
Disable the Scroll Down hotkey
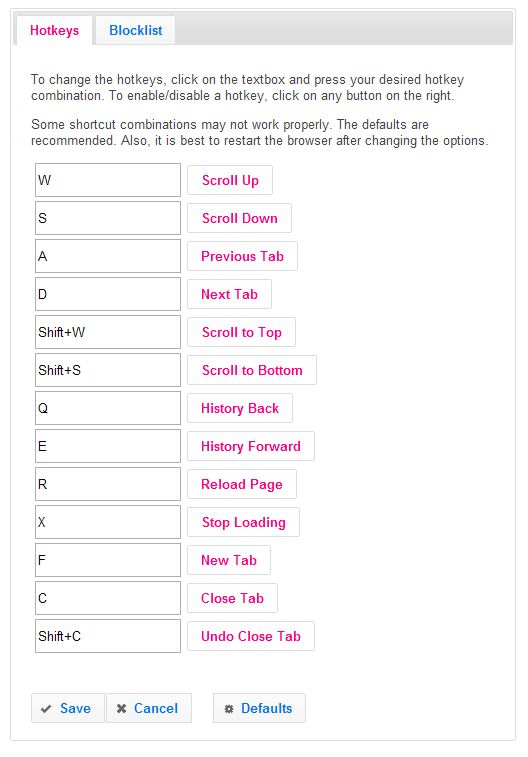(x=239, y=218)
